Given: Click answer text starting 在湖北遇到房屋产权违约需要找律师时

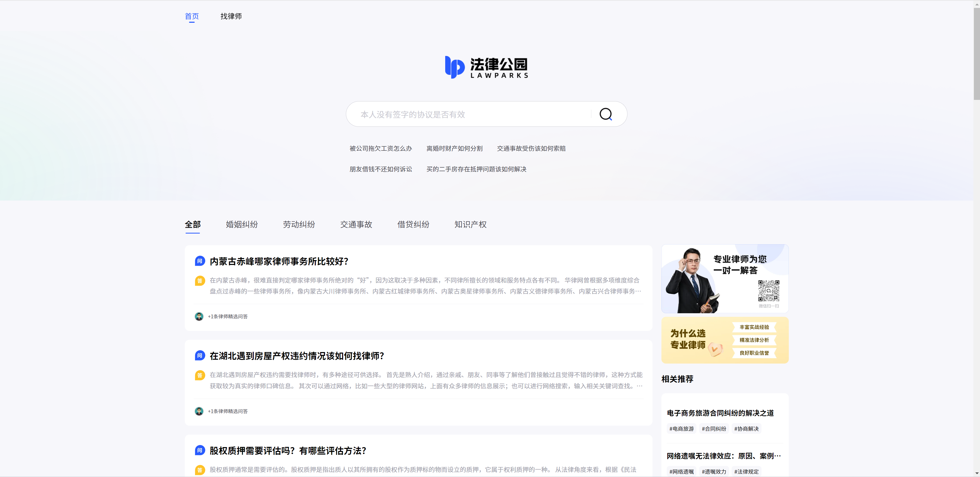Looking at the screenshot, I should pos(426,380).
